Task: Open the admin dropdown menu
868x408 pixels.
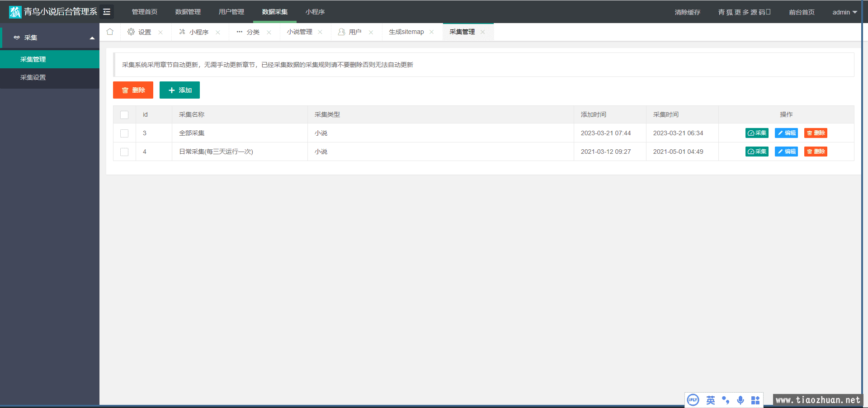Action: click(844, 12)
